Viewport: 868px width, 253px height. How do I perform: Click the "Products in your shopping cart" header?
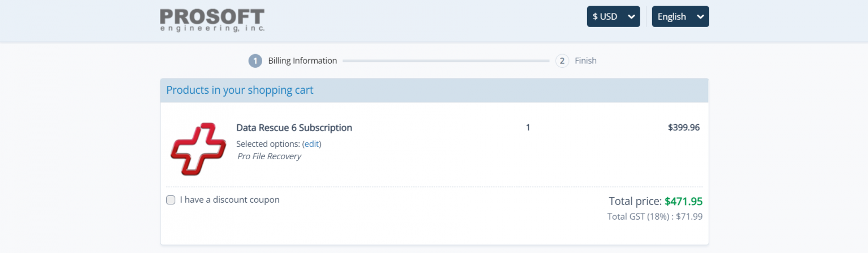[x=240, y=90]
